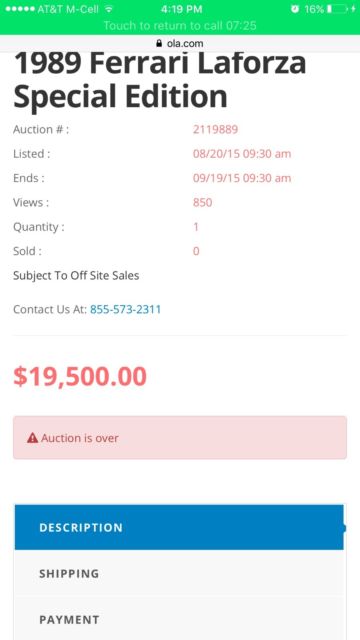Tap the lock icon beside ola.com
Screen dimensions: 360x640
159,43
